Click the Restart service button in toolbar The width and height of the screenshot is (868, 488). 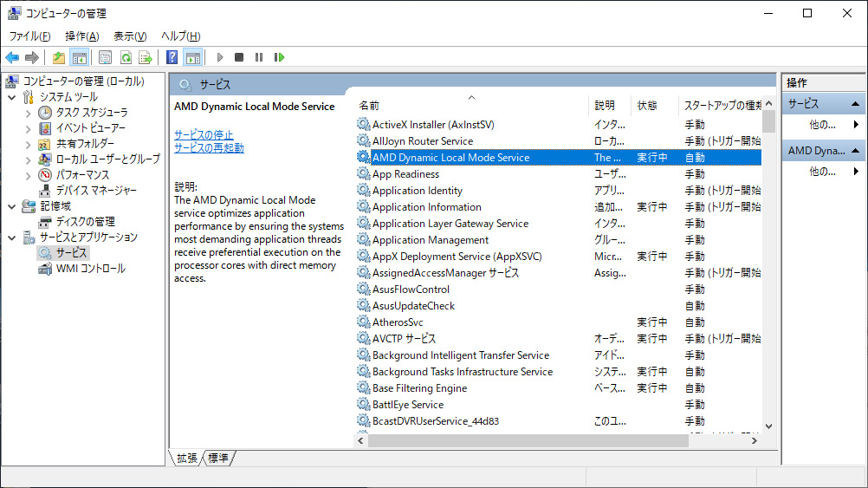(279, 57)
